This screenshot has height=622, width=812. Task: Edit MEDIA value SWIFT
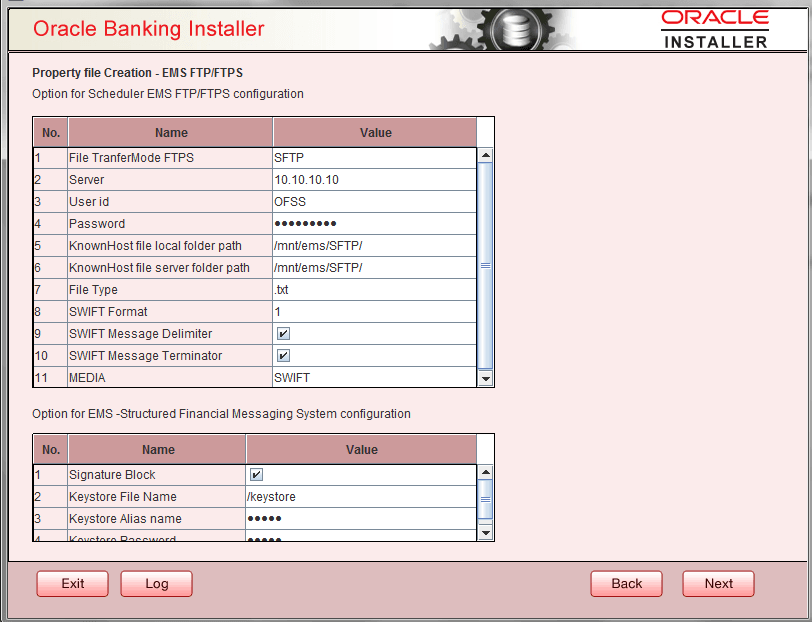(x=374, y=378)
